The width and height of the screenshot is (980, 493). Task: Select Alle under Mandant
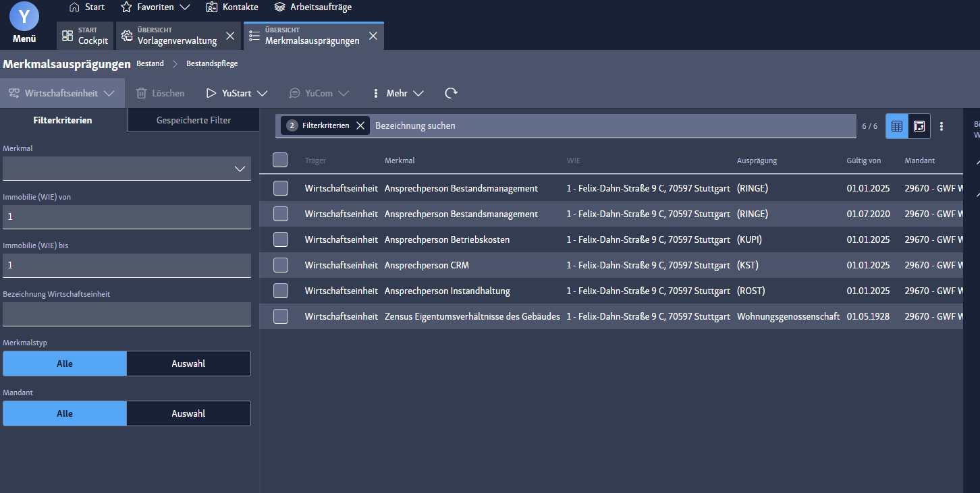click(65, 413)
